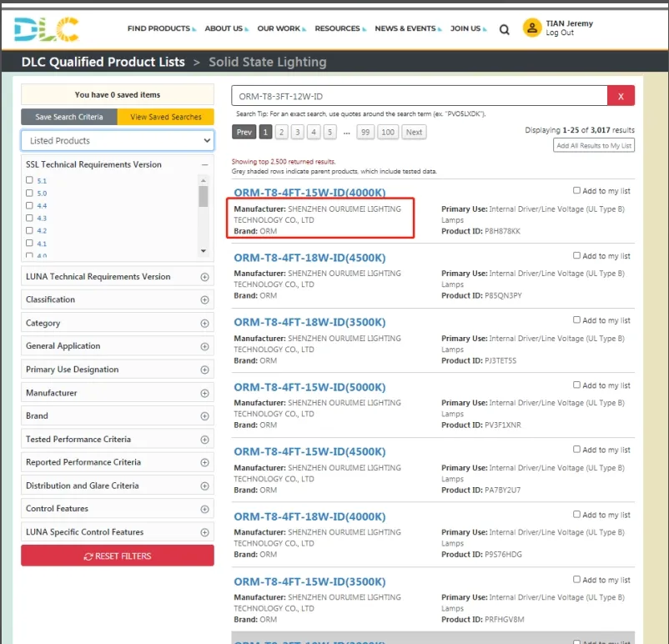
Task: Click the DLC logo
Action: click(47, 29)
